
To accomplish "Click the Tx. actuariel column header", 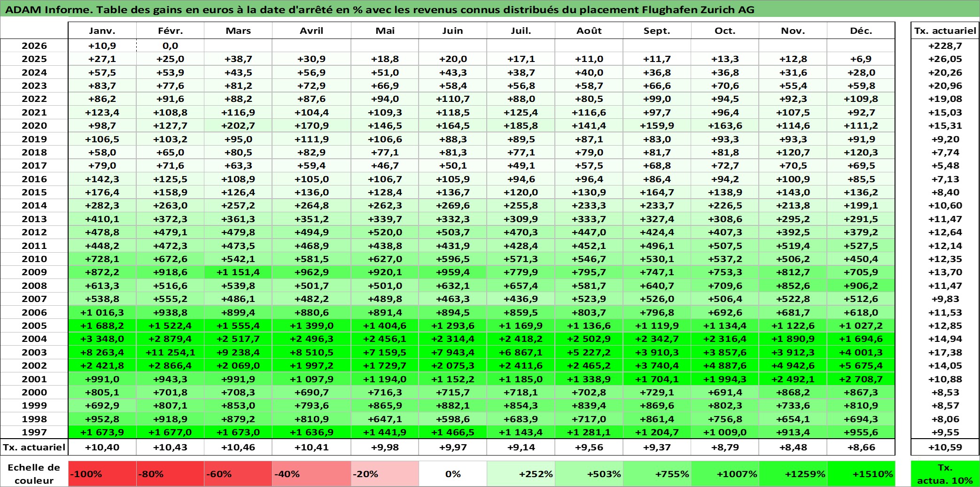I will coord(945,31).
